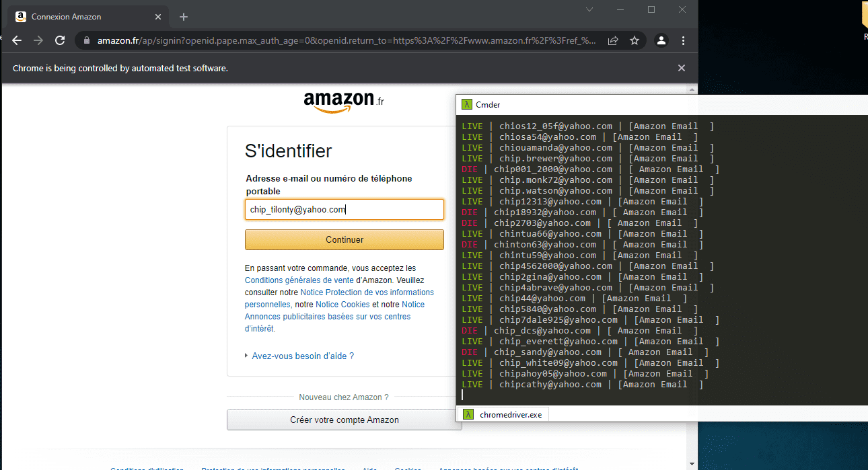Select the Connexion Amazon browser tab
Viewport: 868px width, 470px height.
click(87, 17)
